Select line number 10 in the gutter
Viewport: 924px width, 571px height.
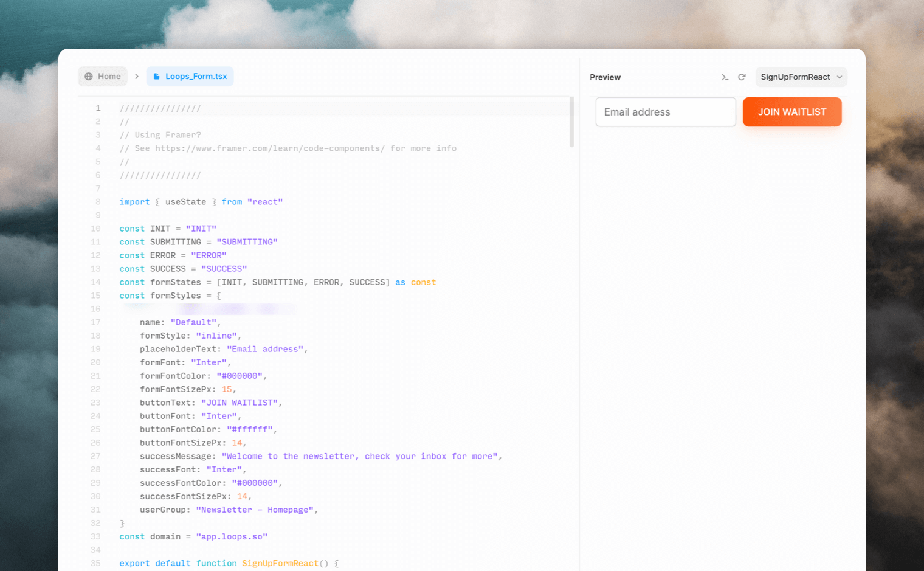[95, 228]
